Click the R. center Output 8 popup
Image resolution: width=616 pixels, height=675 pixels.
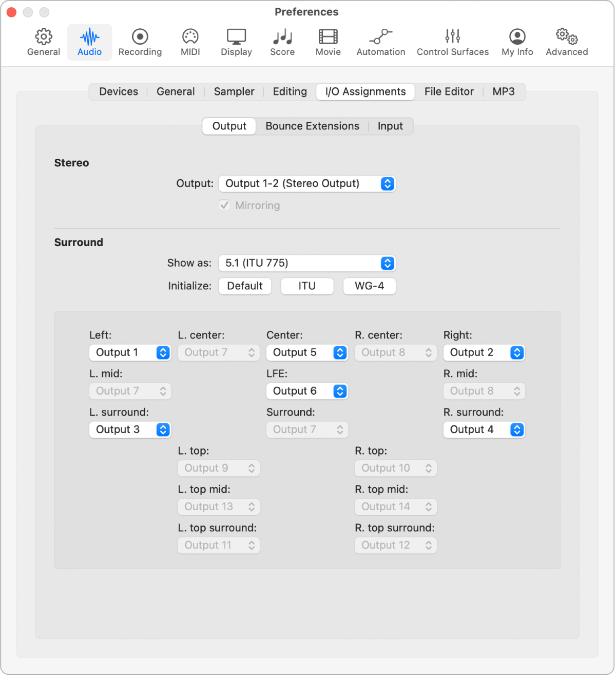(x=396, y=352)
